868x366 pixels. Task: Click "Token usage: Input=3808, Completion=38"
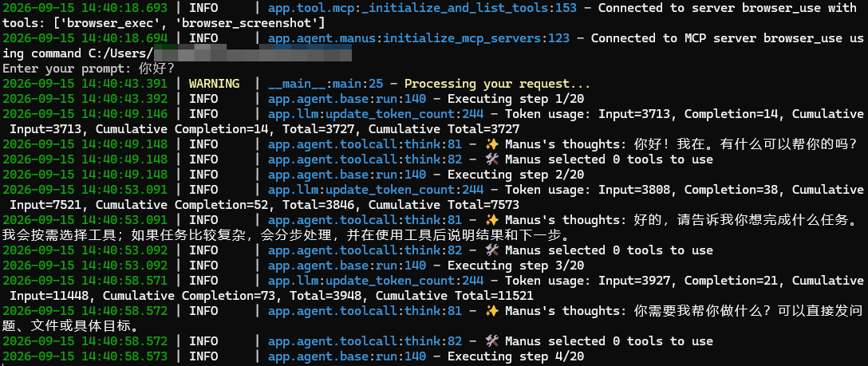642,190
